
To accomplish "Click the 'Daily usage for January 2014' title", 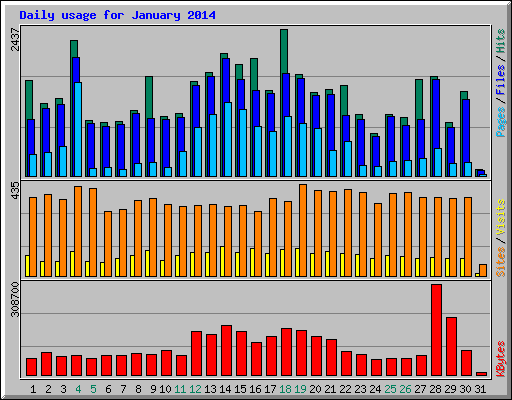I will point(117,15).
